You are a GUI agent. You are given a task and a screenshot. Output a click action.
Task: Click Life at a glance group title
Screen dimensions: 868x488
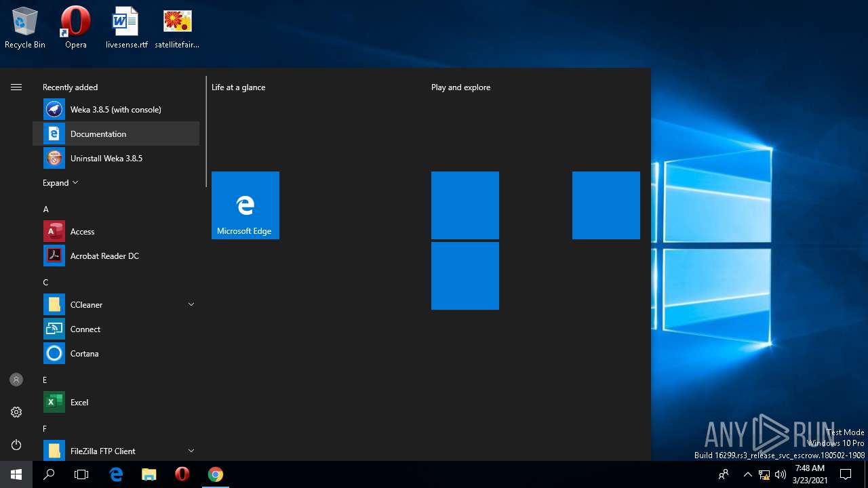(x=238, y=87)
